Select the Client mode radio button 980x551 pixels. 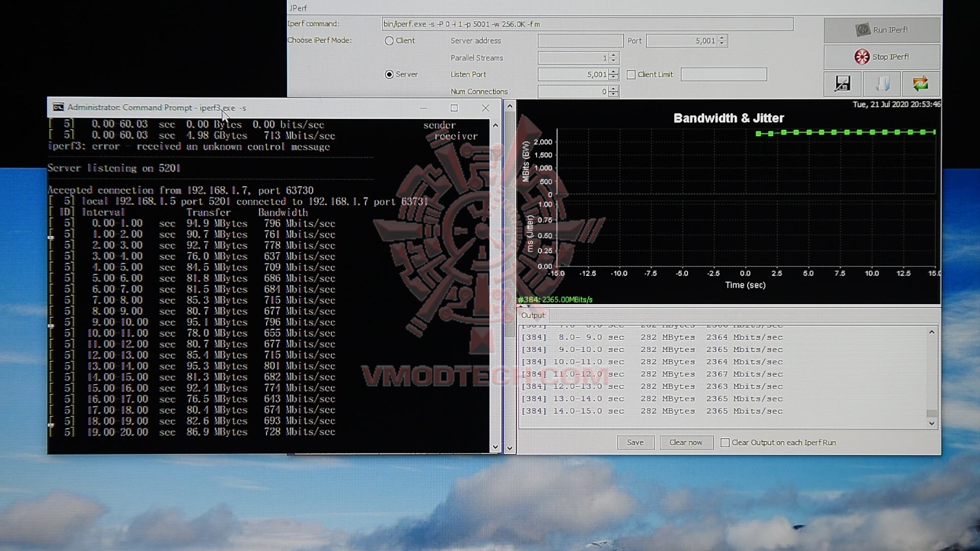click(x=389, y=41)
